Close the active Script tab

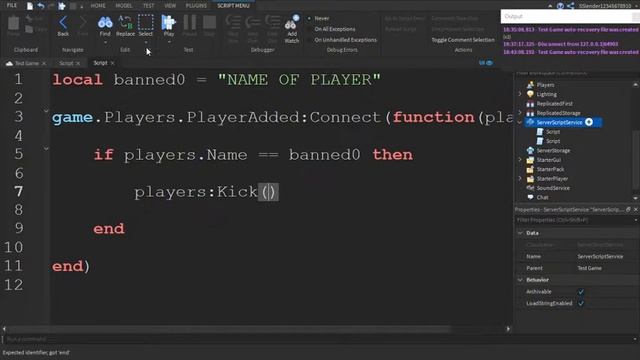(x=112, y=63)
